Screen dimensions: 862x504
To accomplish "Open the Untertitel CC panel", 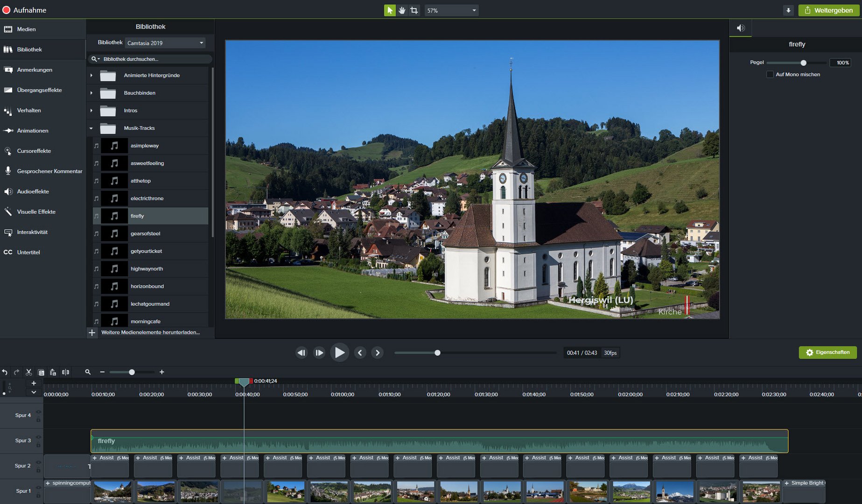I will click(42, 252).
